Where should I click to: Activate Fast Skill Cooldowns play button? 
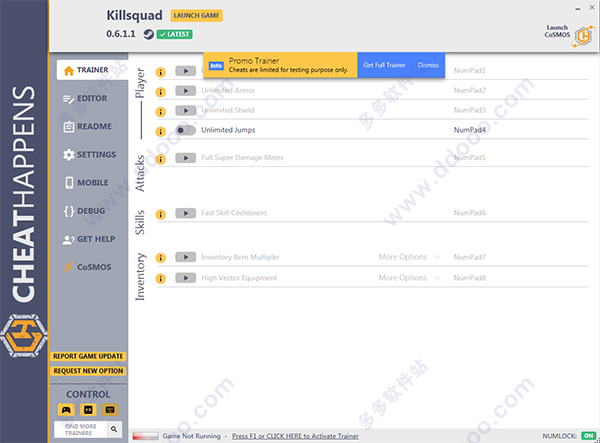tap(186, 213)
